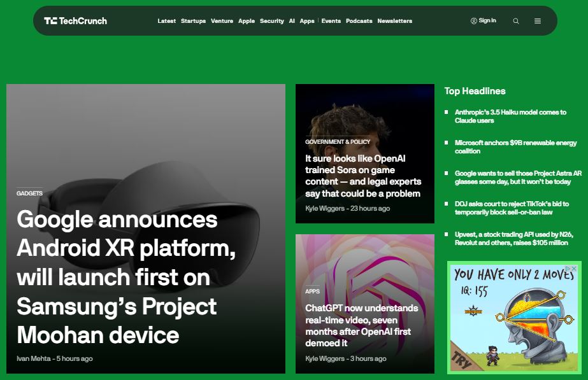
Task: Close the ad with the X icon
Action: [x=574, y=269]
